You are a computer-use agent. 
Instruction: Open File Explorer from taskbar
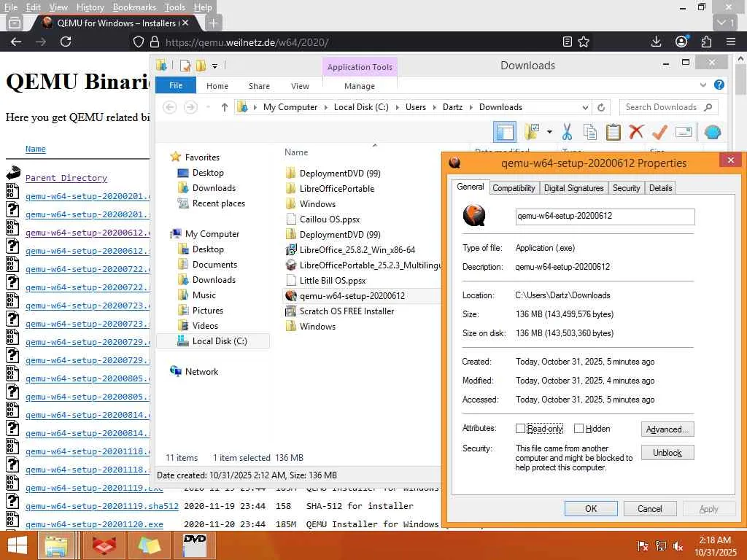point(56,545)
